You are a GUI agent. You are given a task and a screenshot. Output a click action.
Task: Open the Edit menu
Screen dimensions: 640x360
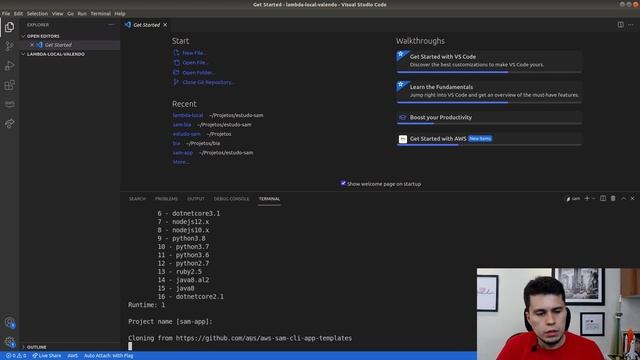pos(18,13)
